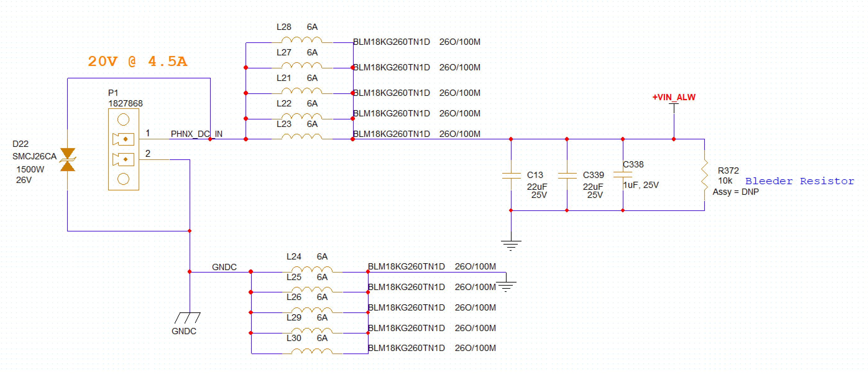Select connector P1 pin 2 terminal
868x374 pixels.
(x=123, y=160)
